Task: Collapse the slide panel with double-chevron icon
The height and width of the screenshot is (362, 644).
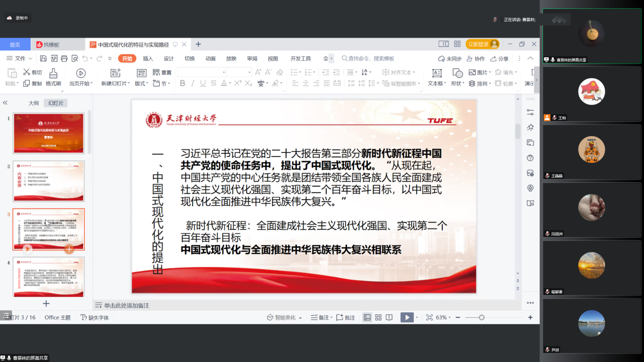Action: (x=6, y=103)
